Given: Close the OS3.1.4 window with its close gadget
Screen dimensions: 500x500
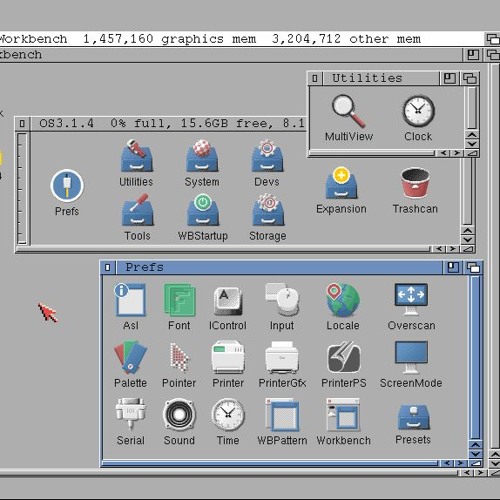Looking at the screenshot, I should 22,124.
